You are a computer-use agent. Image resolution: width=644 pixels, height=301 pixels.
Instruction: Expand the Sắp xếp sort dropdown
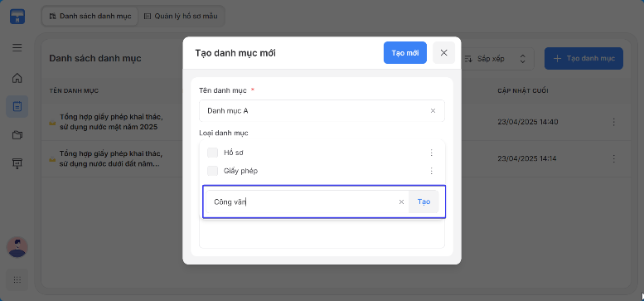pos(496,59)
